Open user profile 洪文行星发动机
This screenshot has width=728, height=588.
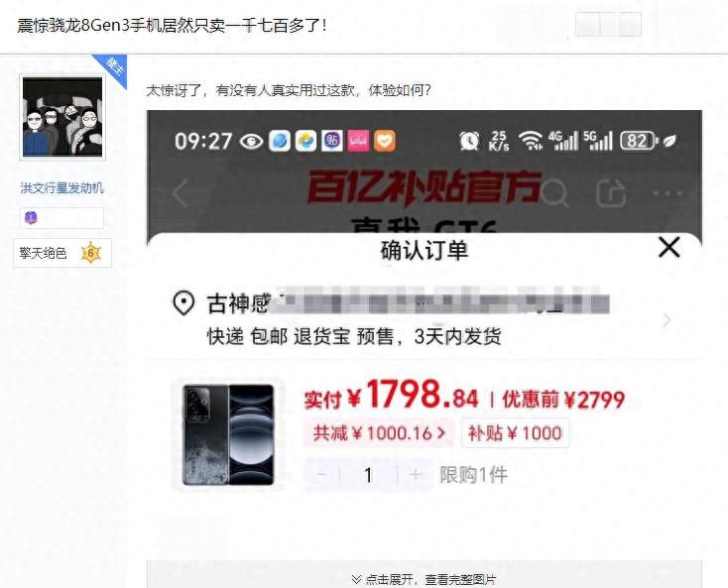pos(61,188)
